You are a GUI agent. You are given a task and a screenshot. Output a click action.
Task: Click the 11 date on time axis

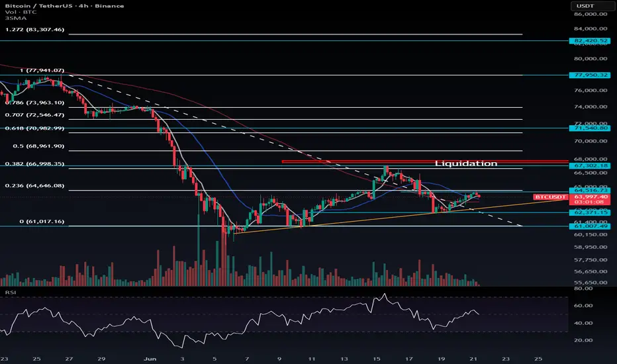(x=312, y=359)
